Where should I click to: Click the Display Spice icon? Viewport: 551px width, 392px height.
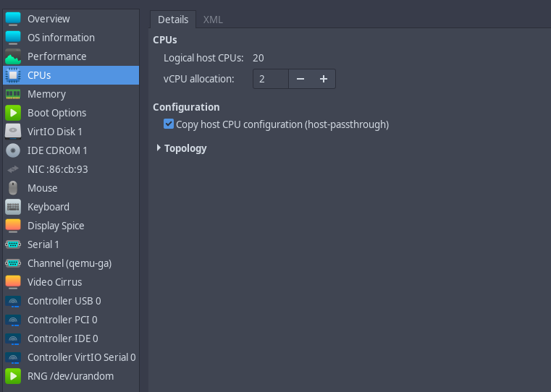13,226
